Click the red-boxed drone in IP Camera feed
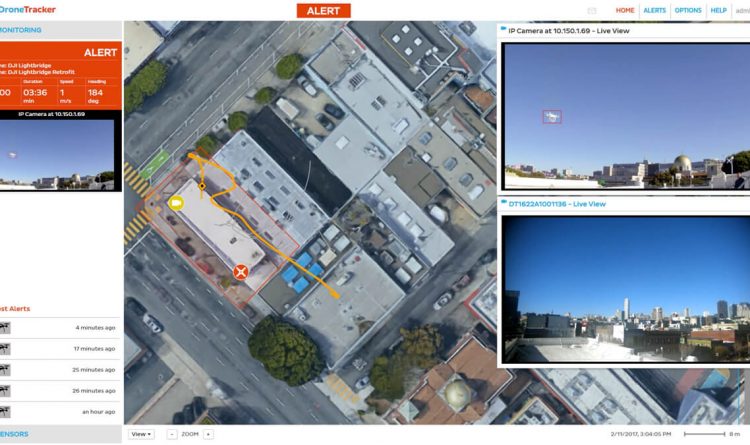 (552, 117)
